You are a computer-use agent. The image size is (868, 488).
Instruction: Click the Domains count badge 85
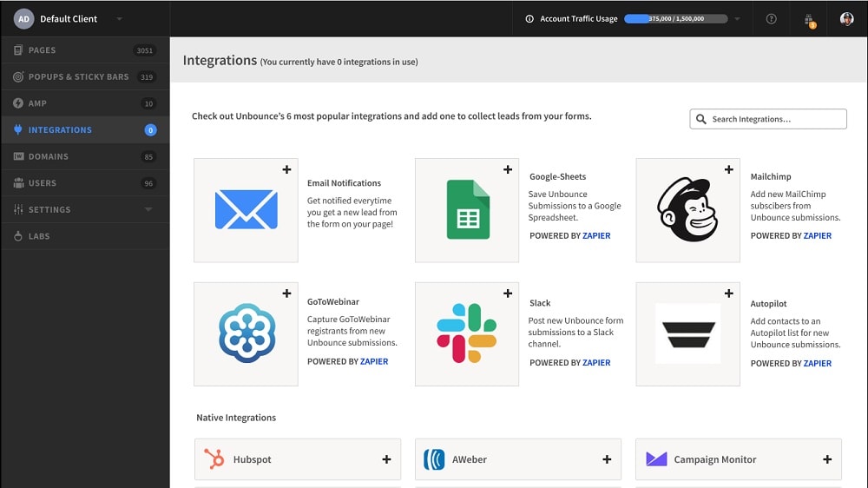[148, 157]
